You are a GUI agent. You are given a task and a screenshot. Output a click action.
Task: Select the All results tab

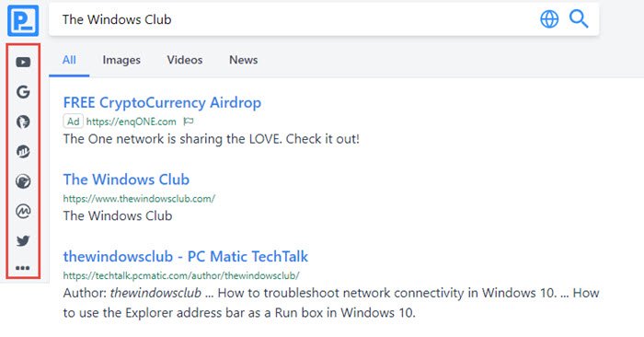69,60
